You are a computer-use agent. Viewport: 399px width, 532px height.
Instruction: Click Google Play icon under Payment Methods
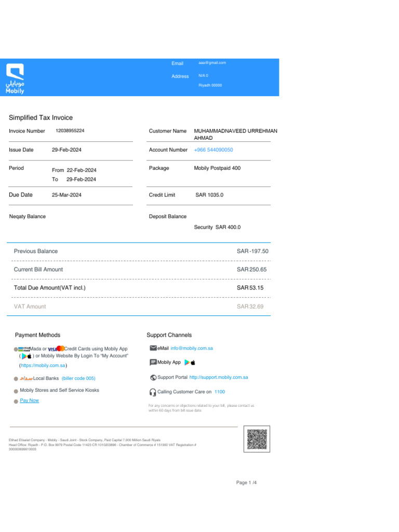24,356
